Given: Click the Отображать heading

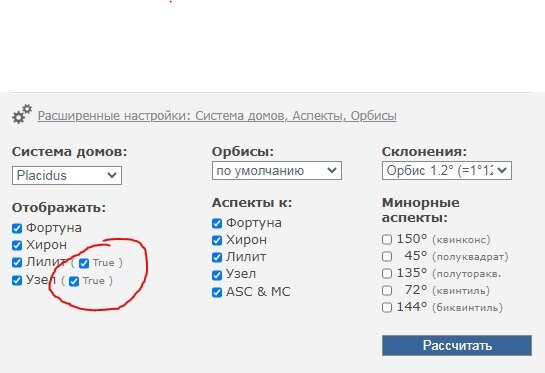Looking at the screenshot, I should 59,208.
